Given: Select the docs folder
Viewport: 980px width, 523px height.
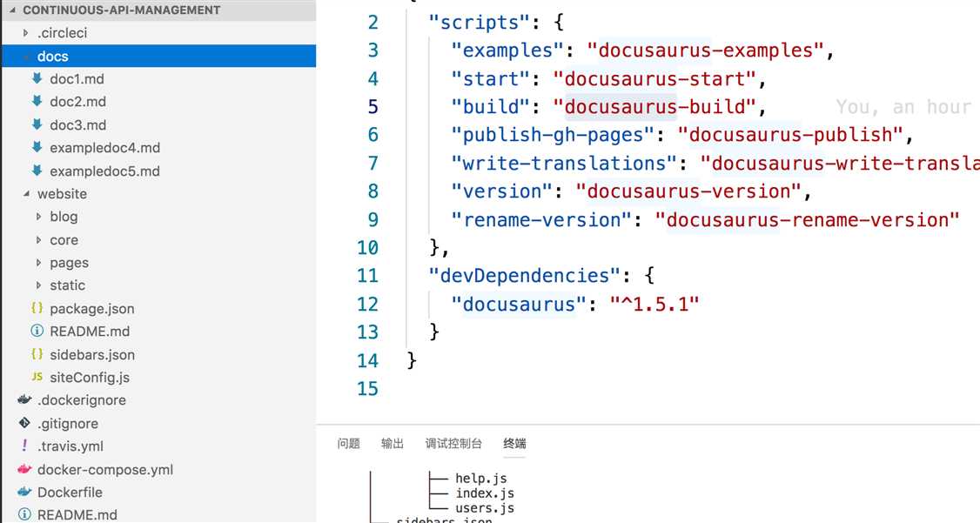Looking at the screenshot, I should (159, 57).
